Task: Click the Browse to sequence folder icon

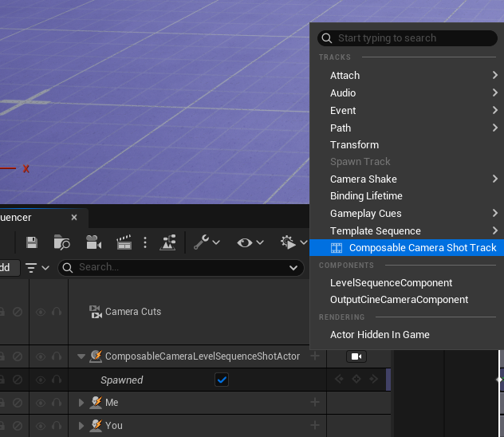Action: point(61,242)
